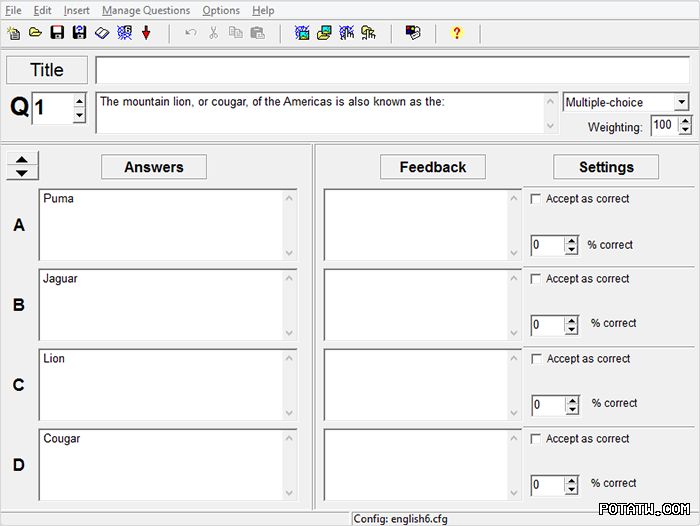
Task: Click the red down arrow toolbar icon
Action: tap(146, 33)
